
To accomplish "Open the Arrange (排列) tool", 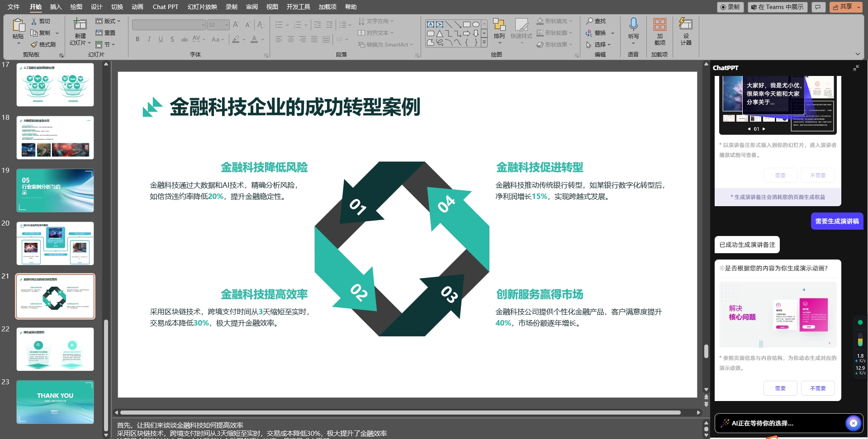I will pyautogui.click(x=499, y=25).
